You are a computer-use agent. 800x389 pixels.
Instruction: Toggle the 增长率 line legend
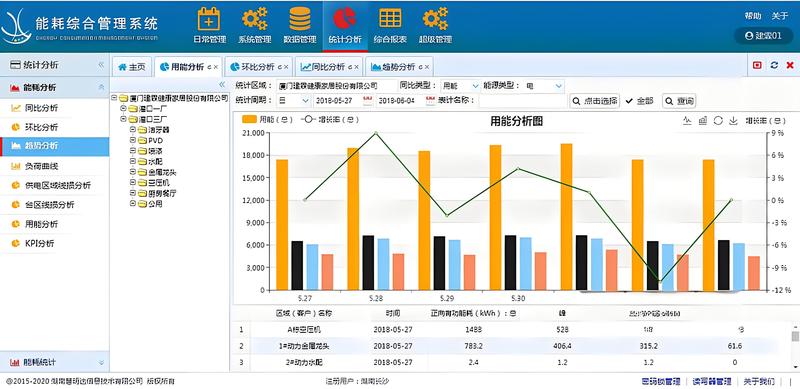click(330, 119)
